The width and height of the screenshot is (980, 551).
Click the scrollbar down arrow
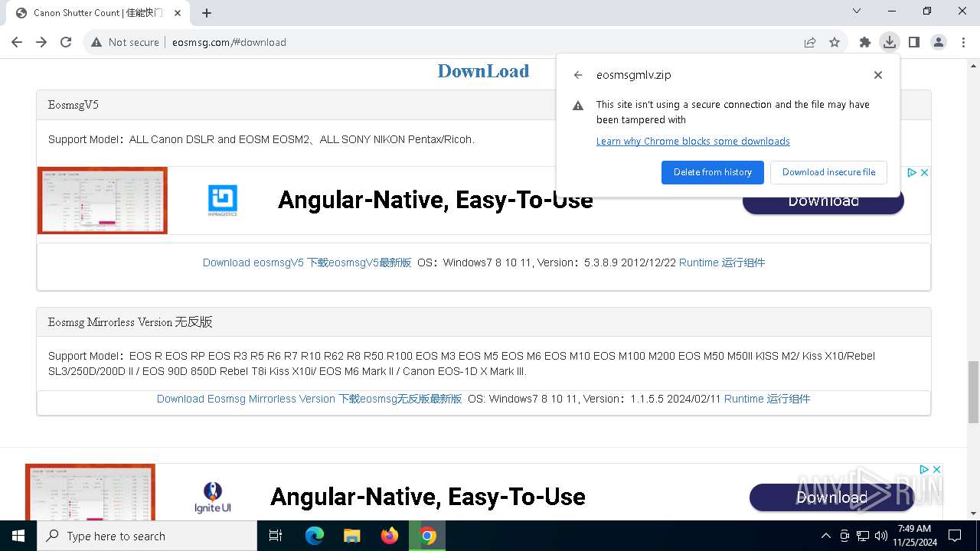(x=973, y=514)
